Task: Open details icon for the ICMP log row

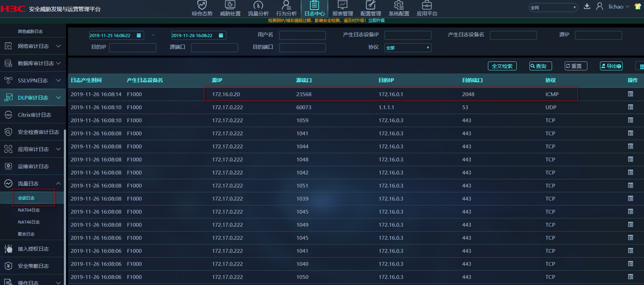Action: [631, 94]
